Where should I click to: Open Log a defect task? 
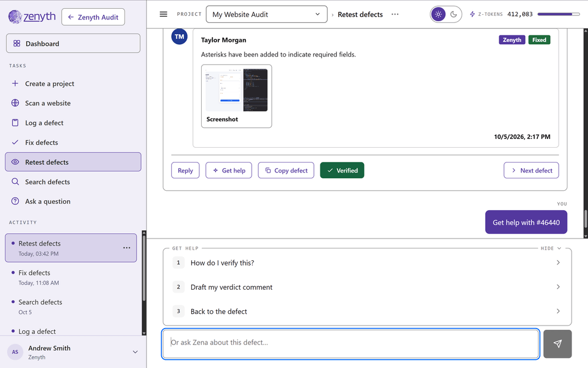(73, 123)
